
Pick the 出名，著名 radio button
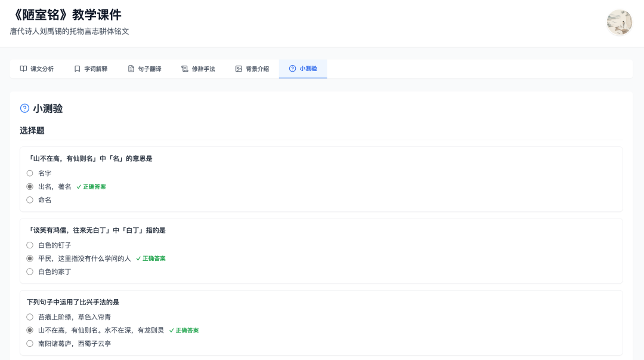pos(30,187)
